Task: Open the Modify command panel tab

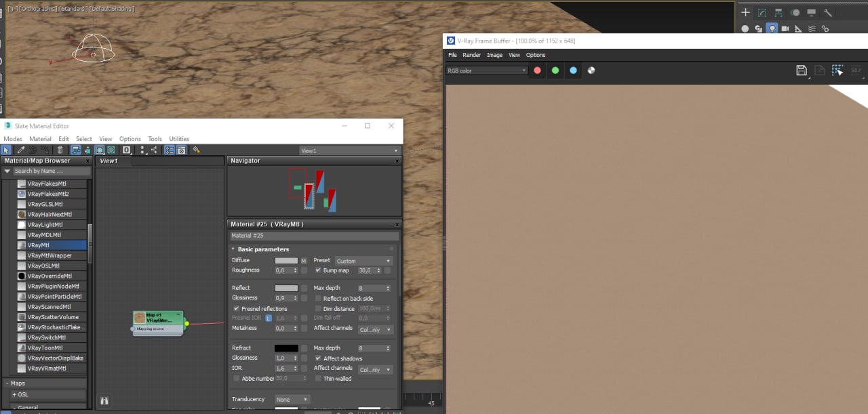Action: 762,12
